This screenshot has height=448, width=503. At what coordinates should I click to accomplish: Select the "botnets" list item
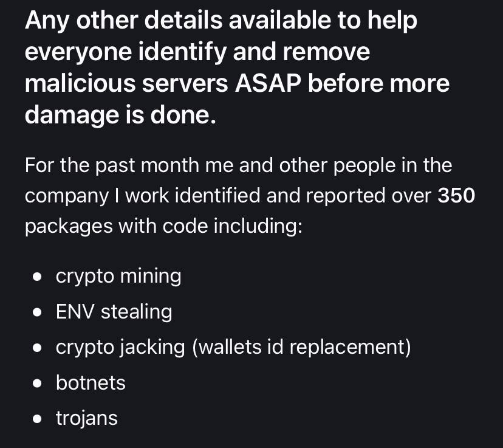[91, 383]
